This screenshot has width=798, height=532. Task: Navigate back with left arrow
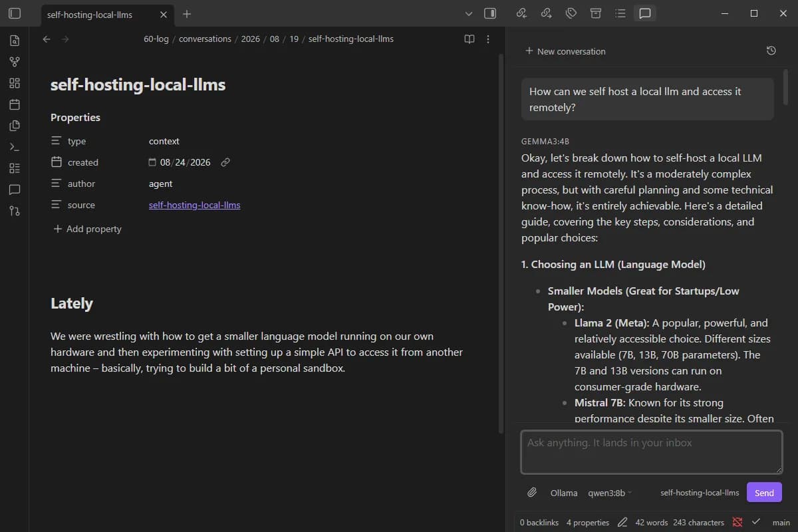[x=47, y=39]
